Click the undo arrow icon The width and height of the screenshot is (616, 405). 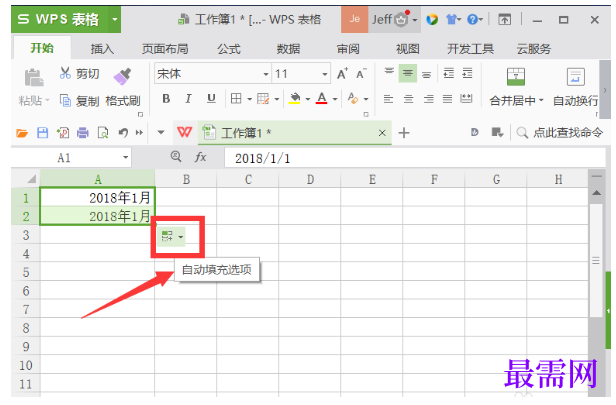pos(123,133)
